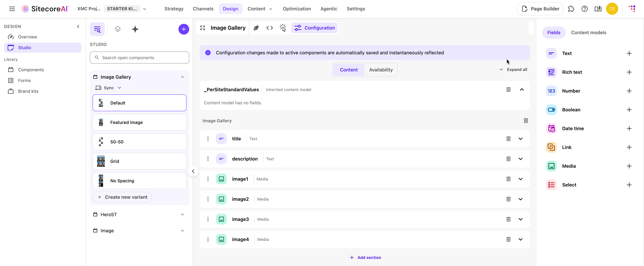This screenshot has height=266, width=644.
Task: Open the code view brackets icon
Action: coord(270,28)
